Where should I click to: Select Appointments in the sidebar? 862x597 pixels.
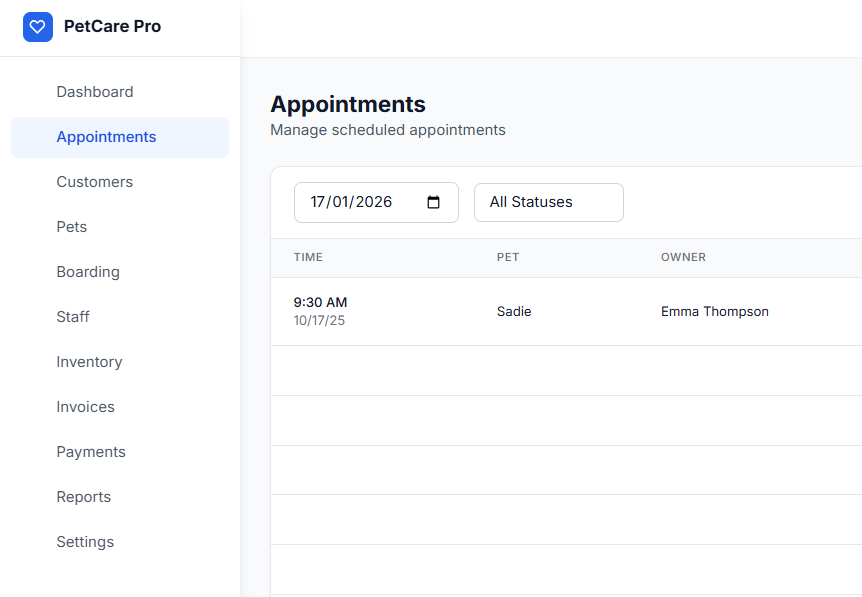point(120,137)
